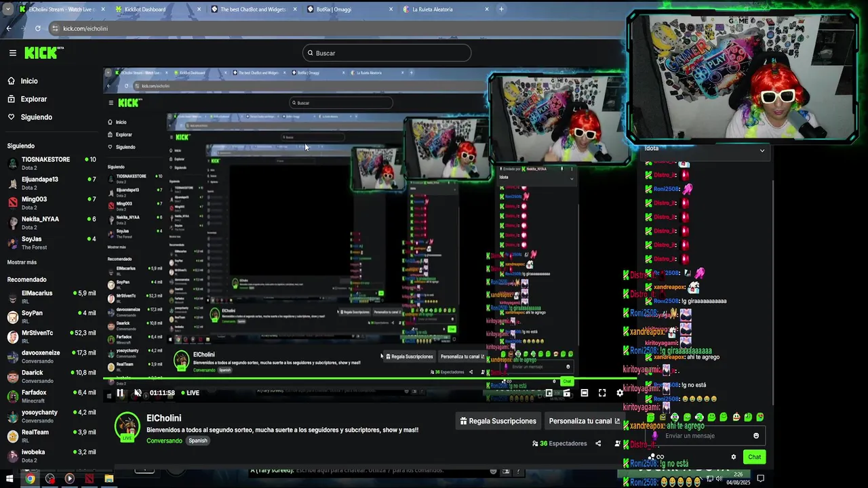Open Chrome tab search dropdown arrow
868x488 pixels.
tap(7, 9)
